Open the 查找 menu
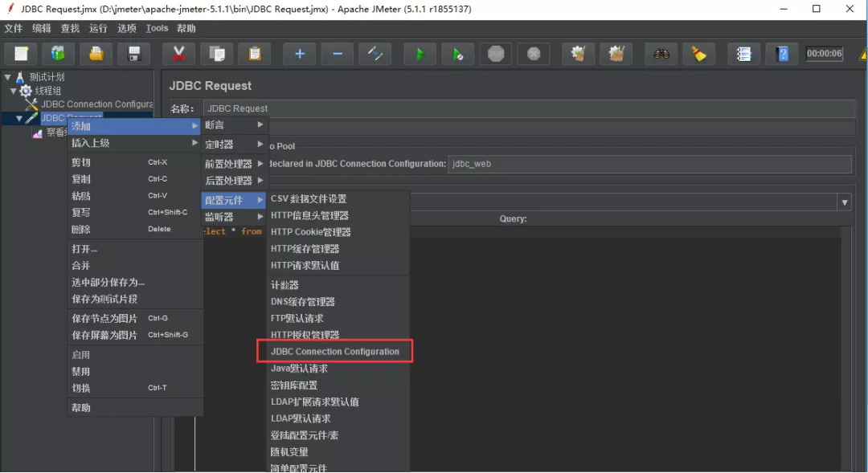Viewport: 868px width, 473px height. 70,28
